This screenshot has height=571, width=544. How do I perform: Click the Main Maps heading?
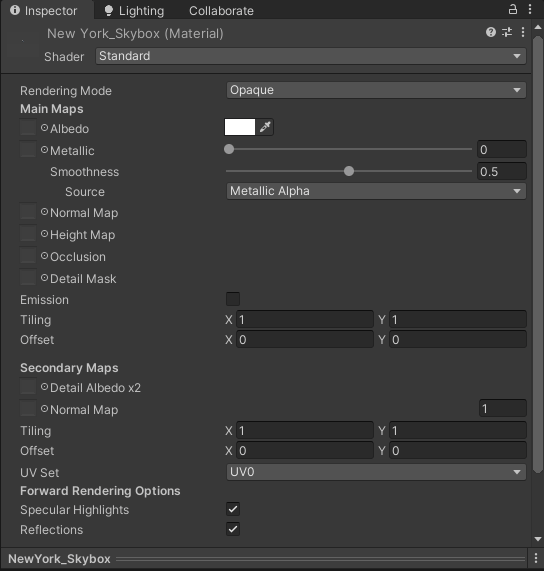51,109
